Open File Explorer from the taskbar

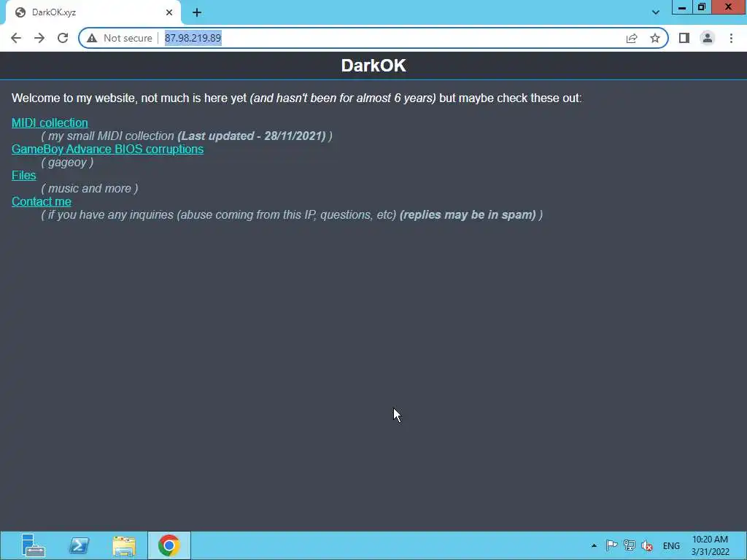click(x=124, y=545)
